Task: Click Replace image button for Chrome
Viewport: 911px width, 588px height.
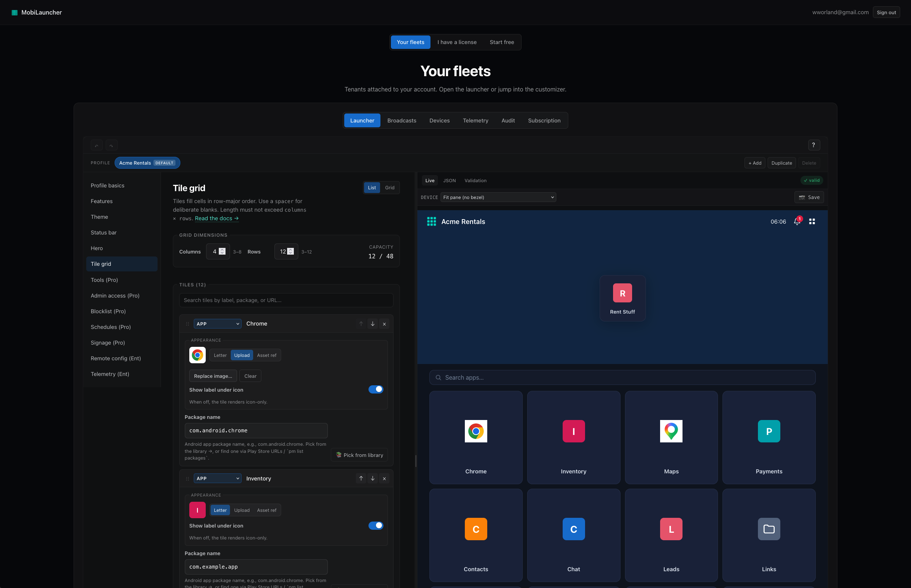Action: [x=213, y=376]
